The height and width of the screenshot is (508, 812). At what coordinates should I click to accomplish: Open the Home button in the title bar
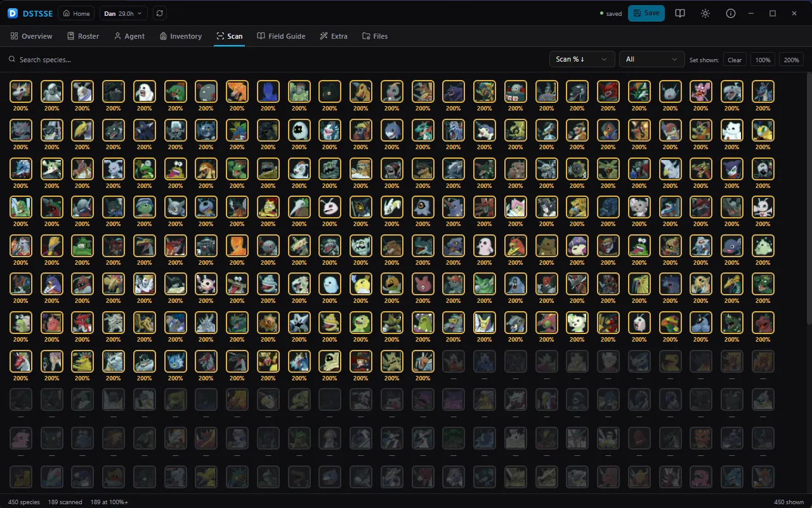pos(76,13)
